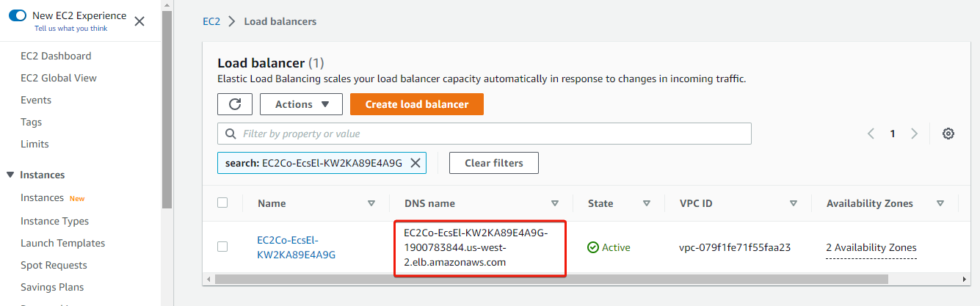This screenshot has height=306, width=980.
Task: Remove the EC2Co-EcsEl search filter chip
Action: [x=415, y=163]
